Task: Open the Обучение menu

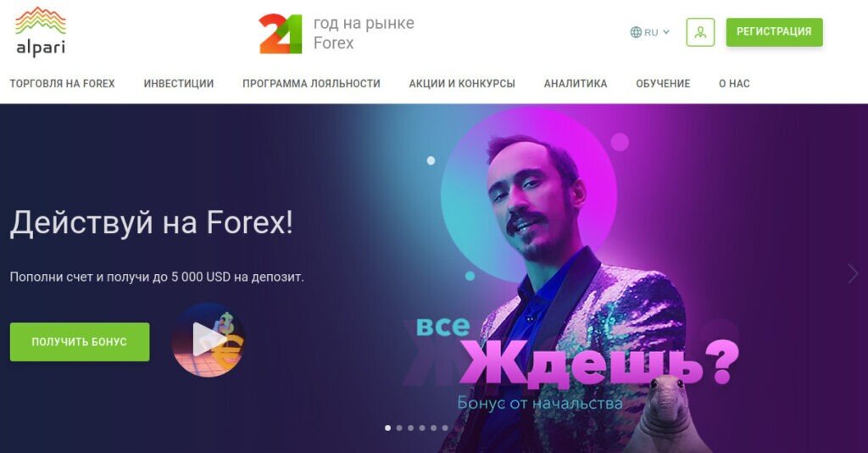Action: coord(663,84)
